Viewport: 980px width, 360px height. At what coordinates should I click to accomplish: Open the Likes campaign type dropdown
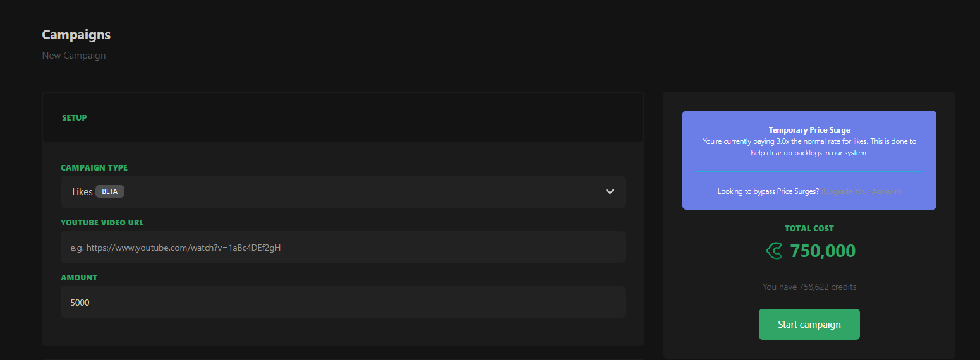(x=342, y=192)
